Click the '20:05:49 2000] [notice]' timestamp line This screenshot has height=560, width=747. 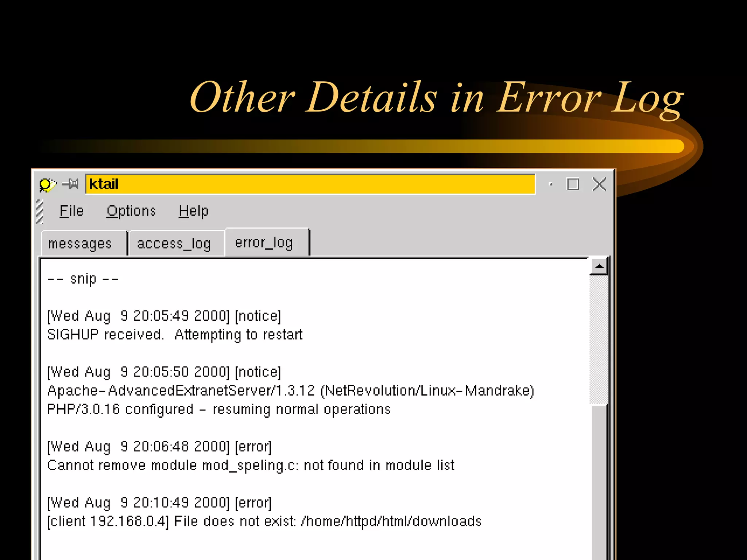click(164, 316)
